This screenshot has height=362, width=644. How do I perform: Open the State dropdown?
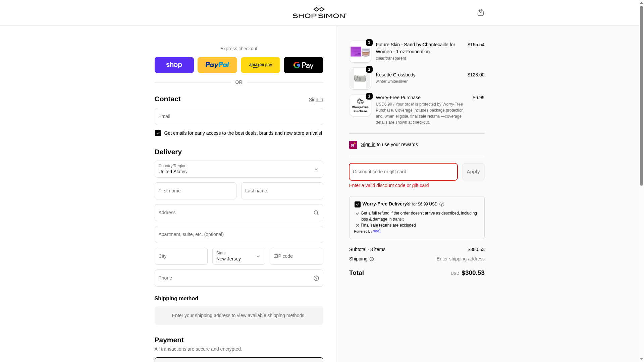pyautogui.click(x=238, y=256)
